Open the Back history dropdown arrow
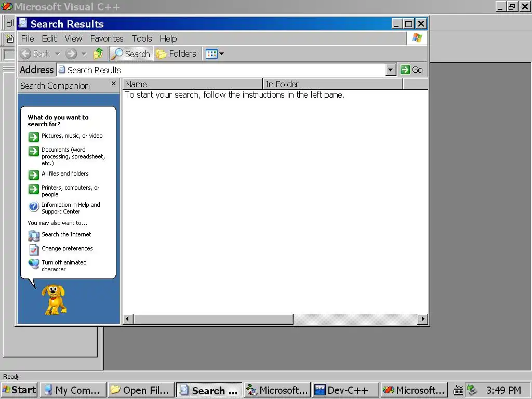The image size is (532, 399). [x=57, y=54]
